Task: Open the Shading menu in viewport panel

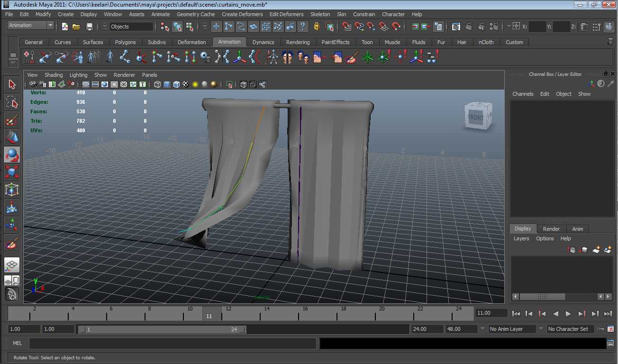Action: 54,75
